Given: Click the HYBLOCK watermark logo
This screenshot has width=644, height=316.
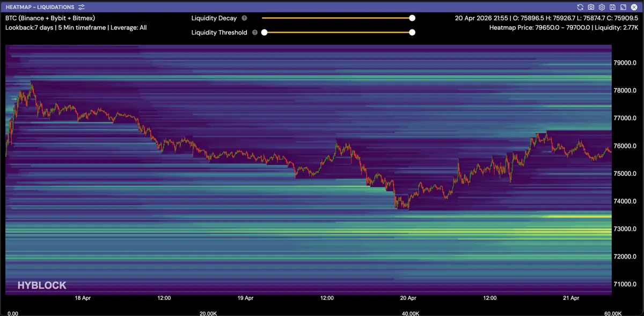Looking at the screenshot, I should [x=42, y=285].
